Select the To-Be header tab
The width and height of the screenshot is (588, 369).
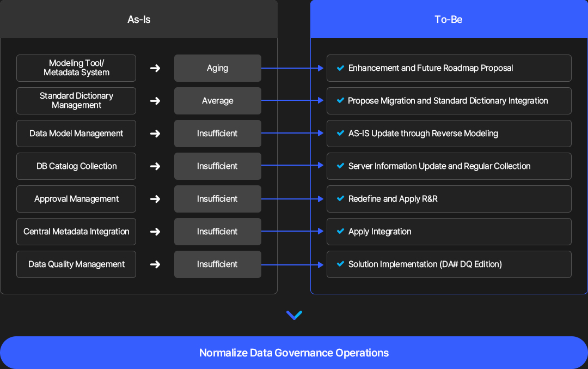tap(449, 19)
